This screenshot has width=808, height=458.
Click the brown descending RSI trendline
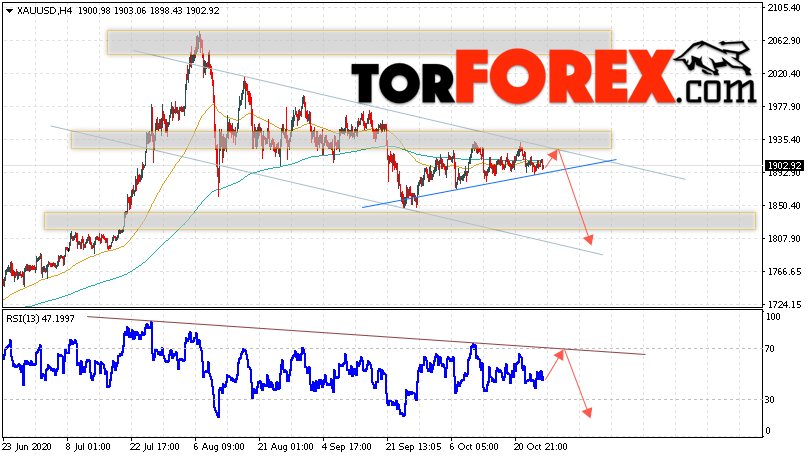point(366,335)
